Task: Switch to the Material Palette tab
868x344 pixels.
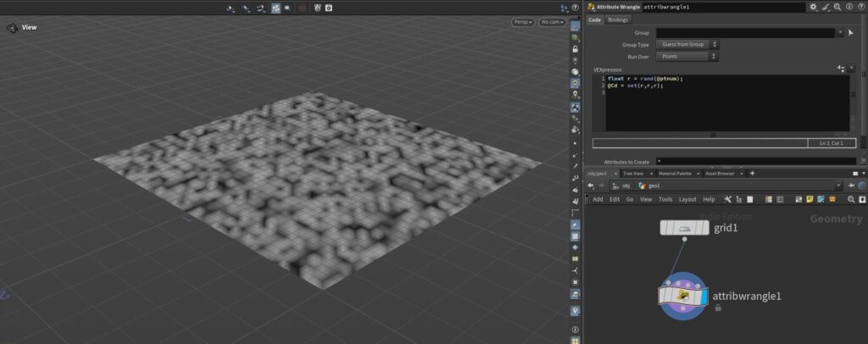Action: [675, 173]
